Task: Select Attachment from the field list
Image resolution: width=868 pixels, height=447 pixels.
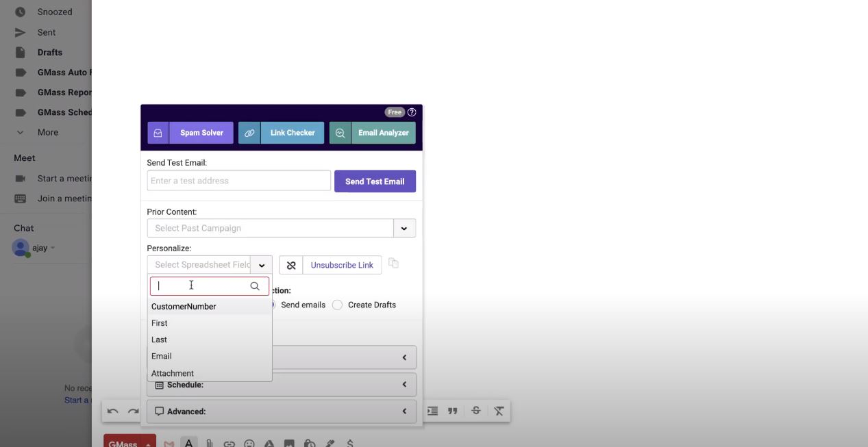Action: click(x=210, y=373)
